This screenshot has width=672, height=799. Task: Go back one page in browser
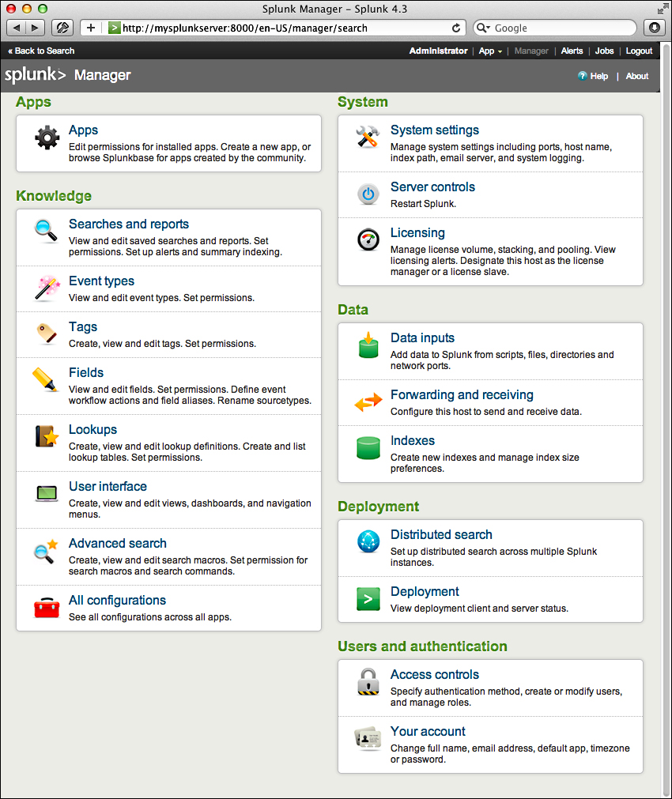(17, 28)
